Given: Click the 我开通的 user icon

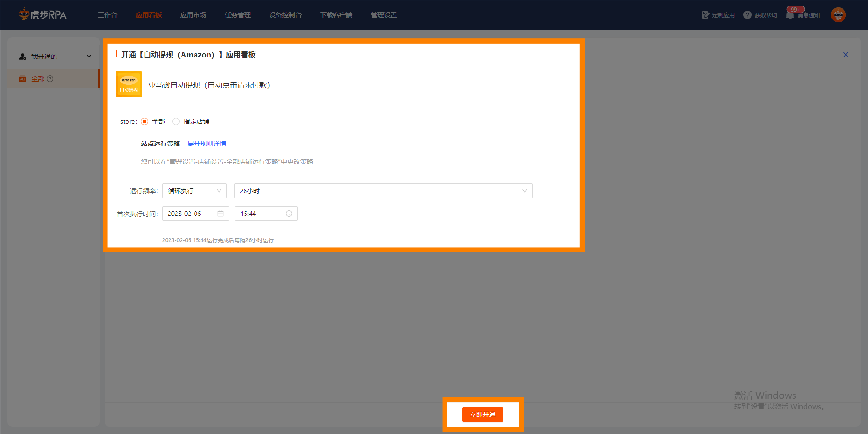Looking at the screenshot, I should coord(23,57).
